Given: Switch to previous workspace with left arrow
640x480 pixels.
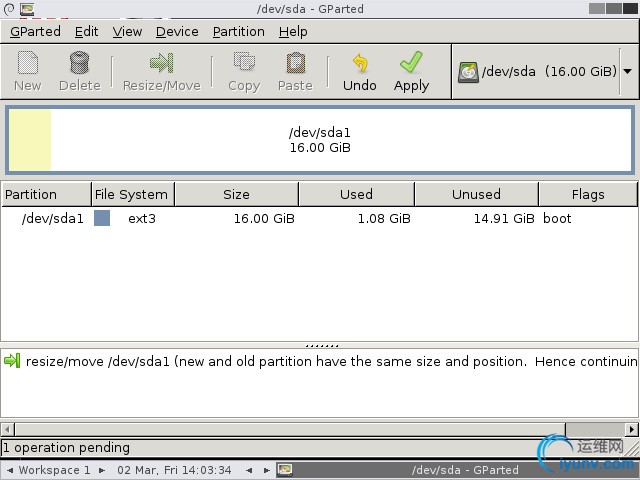Looking at the screenshot, I should click(x=10, y=470).
